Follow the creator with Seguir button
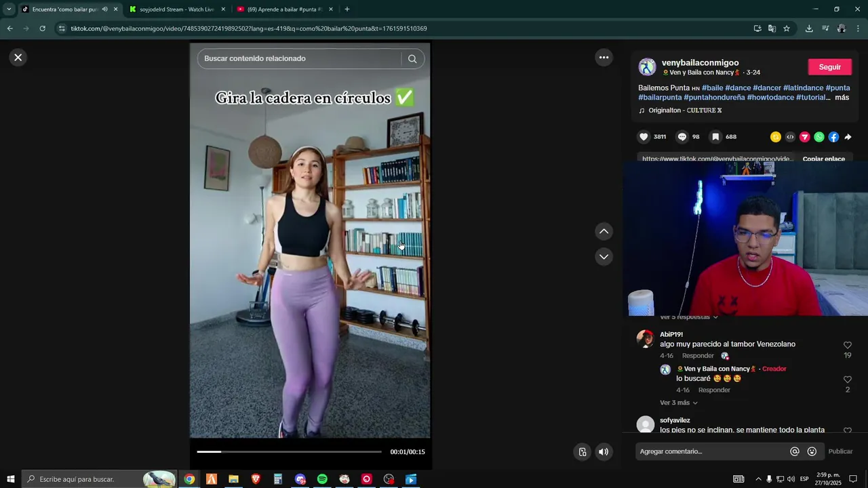This screenshot has width=868, height=488. (x=829, y=67)
